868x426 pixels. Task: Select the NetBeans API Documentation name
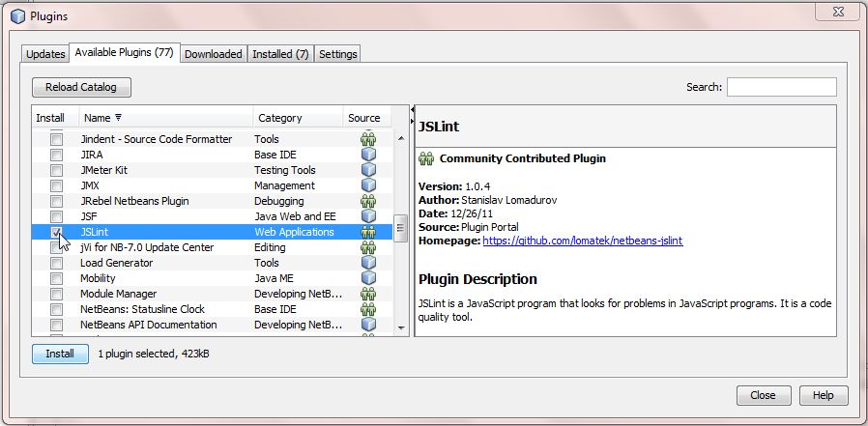[x=148, y=325]
